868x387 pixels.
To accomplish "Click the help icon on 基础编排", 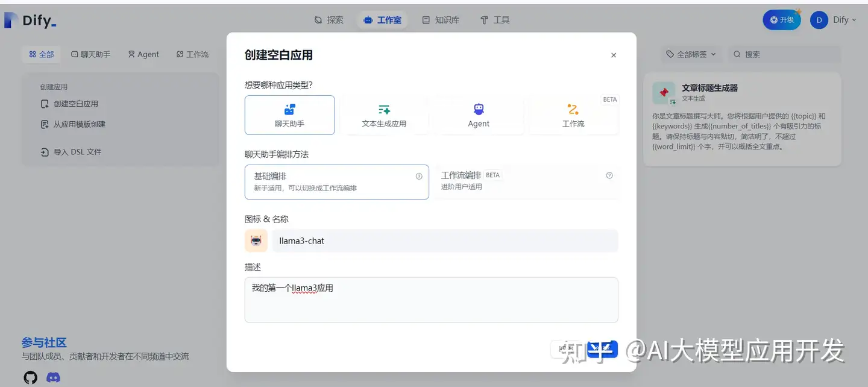I will coord(419,177).
